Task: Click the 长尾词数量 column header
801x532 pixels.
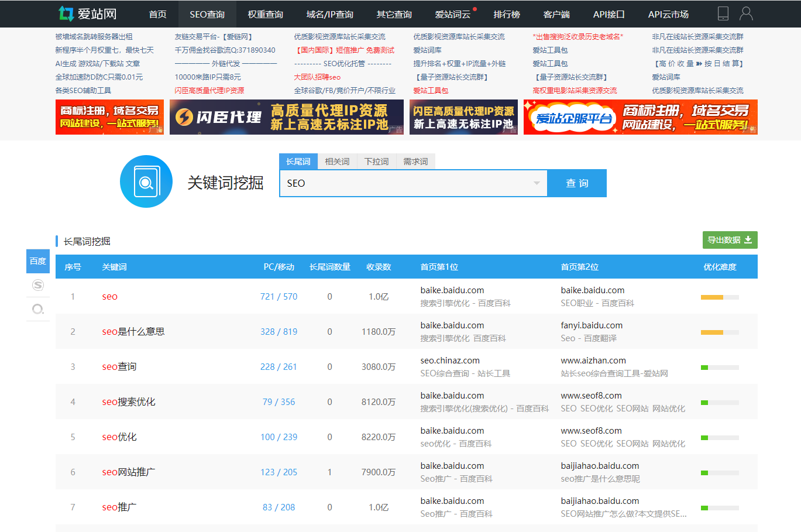Action: pos(330,267)
